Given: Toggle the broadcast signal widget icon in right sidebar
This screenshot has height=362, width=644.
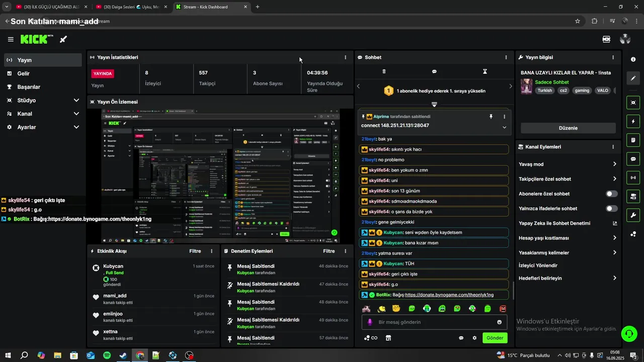Looking at the screenshot, I should 633,177.
